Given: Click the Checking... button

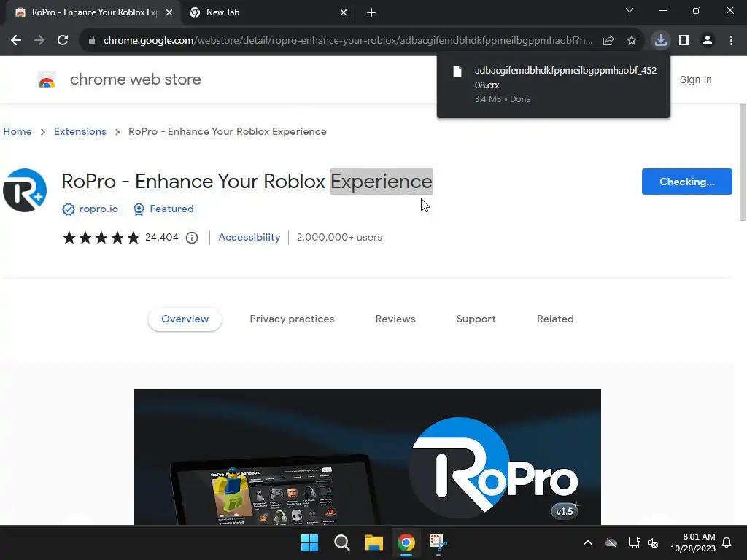Looking at the screenshot, I should tap(686, 182).
